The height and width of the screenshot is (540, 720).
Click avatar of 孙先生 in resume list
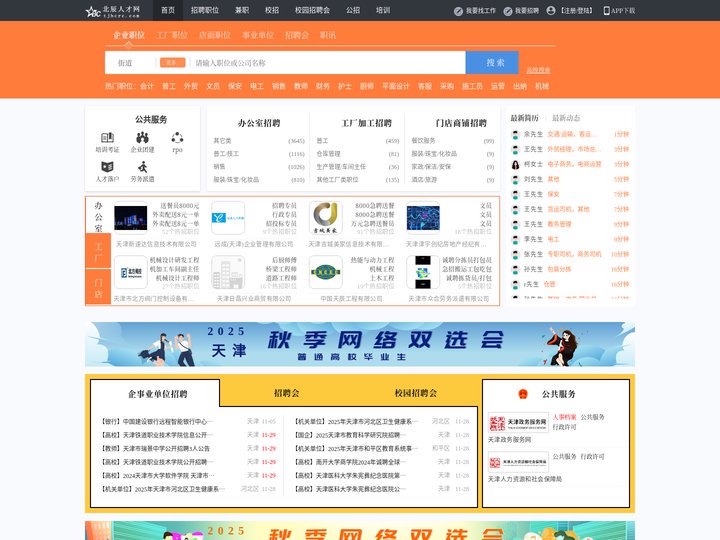tap(516, 270)
